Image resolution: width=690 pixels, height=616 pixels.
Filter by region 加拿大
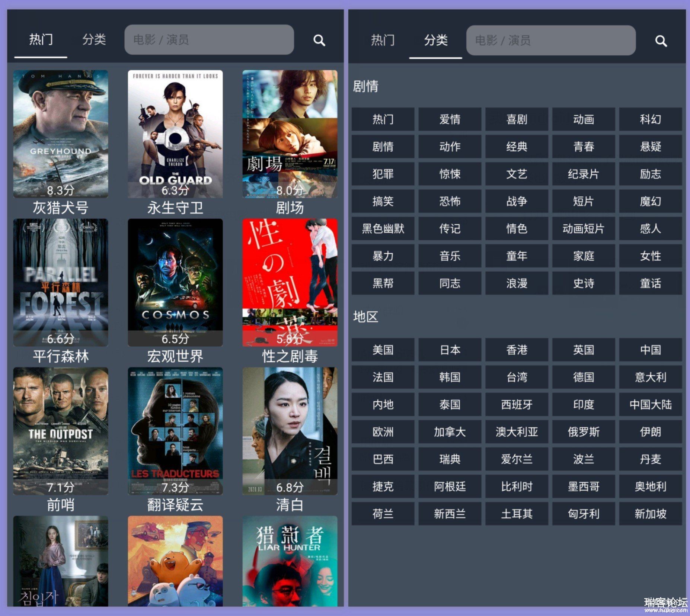click(450, 432)
